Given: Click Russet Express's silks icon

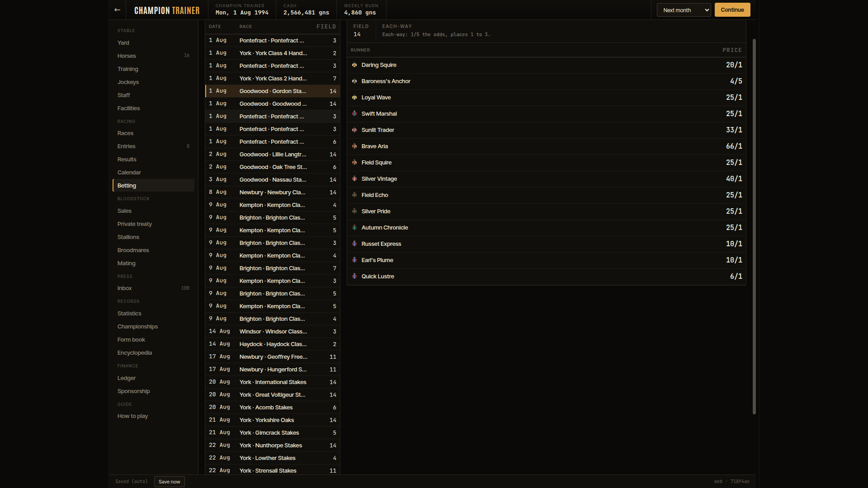Looking at the screenshot, I should pos(354,244).
